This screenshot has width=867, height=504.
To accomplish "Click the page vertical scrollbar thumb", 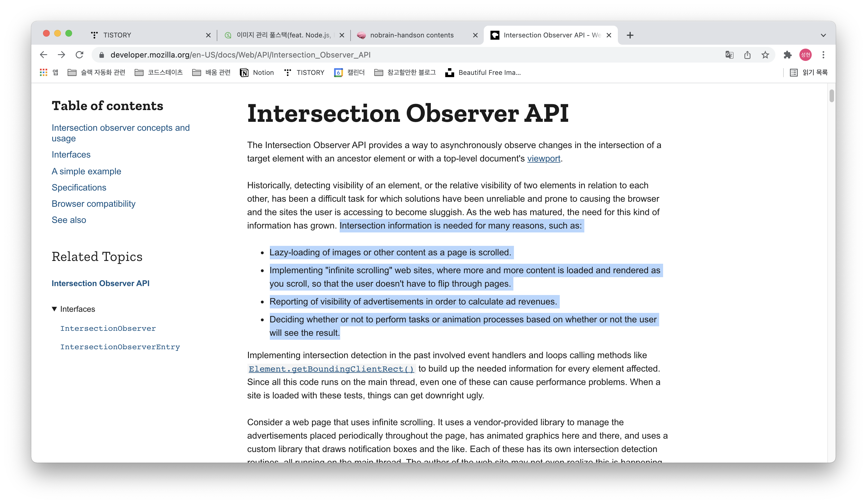I will pyautogui.click(x=831, y=96).
